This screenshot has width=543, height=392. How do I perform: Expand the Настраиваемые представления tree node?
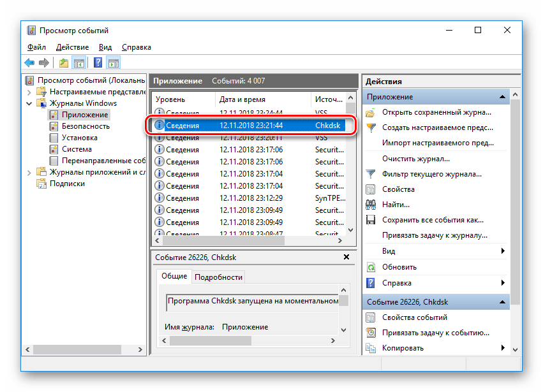click(x=29, y=92)
